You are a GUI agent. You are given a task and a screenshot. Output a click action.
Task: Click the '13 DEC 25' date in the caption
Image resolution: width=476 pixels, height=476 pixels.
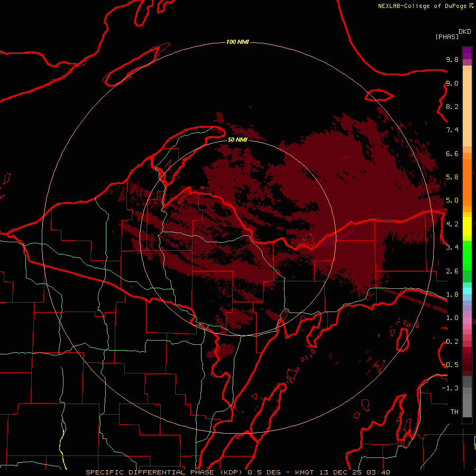(x=340, y=472)
